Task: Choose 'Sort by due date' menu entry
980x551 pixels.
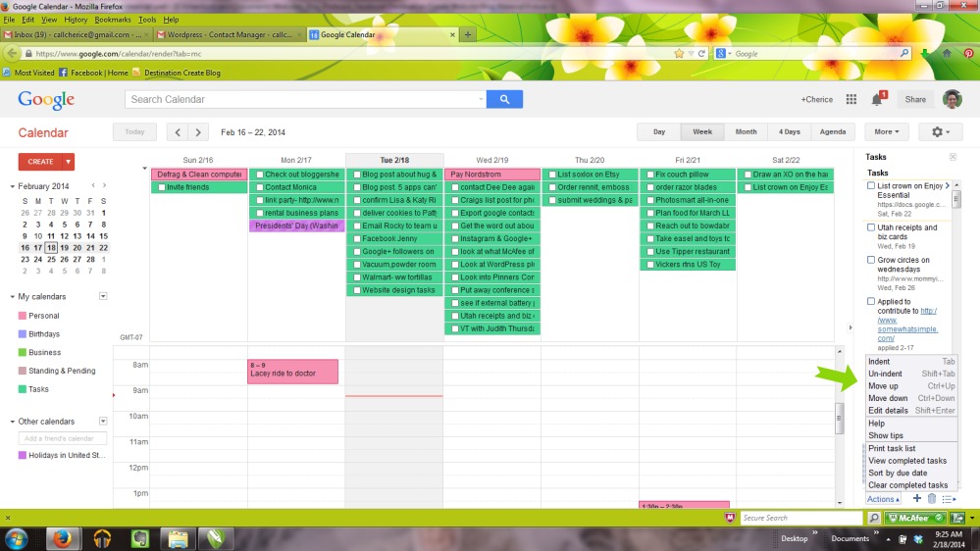Action: 898,473
